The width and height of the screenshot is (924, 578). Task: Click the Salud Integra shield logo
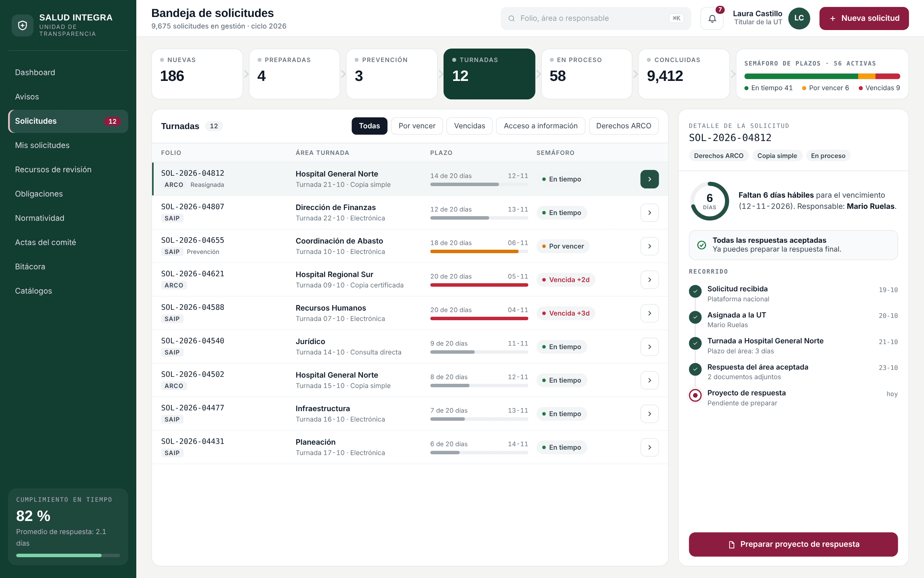(23, 25)
